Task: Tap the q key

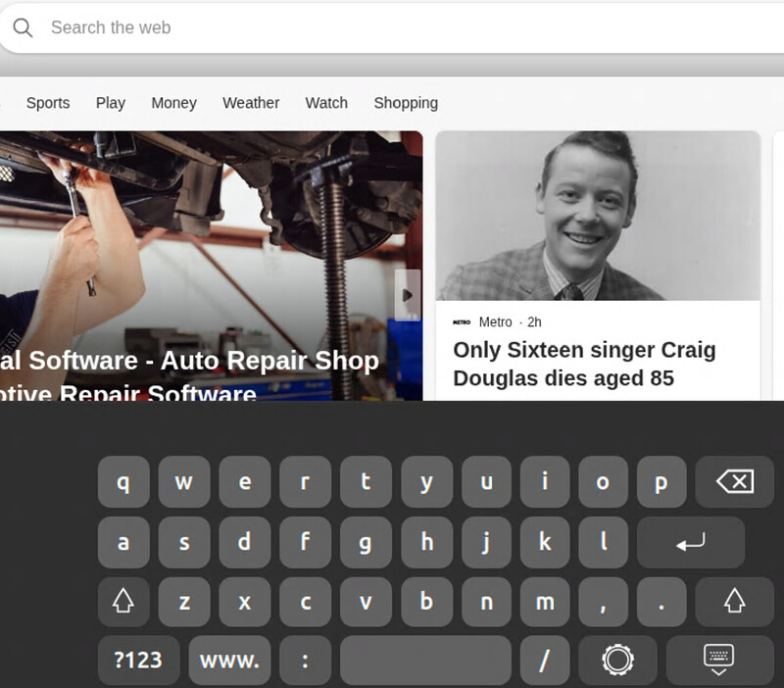Action: click(x=123, y=482)
